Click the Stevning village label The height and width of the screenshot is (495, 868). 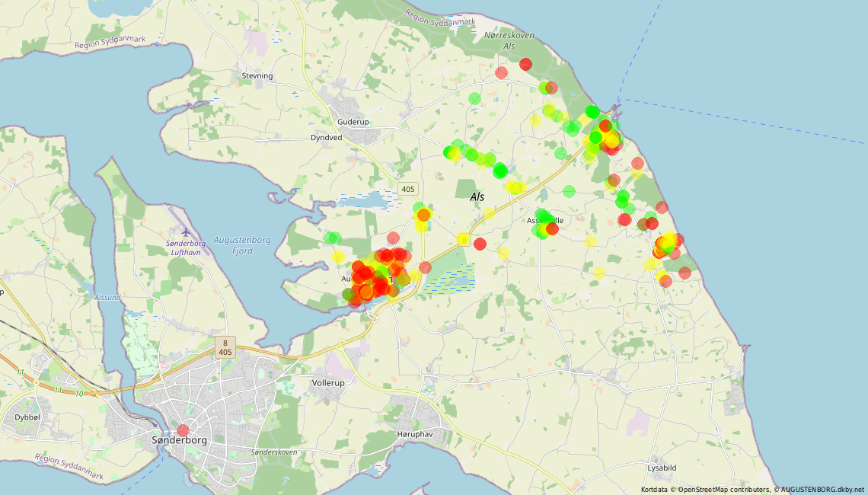pos(257,76)
